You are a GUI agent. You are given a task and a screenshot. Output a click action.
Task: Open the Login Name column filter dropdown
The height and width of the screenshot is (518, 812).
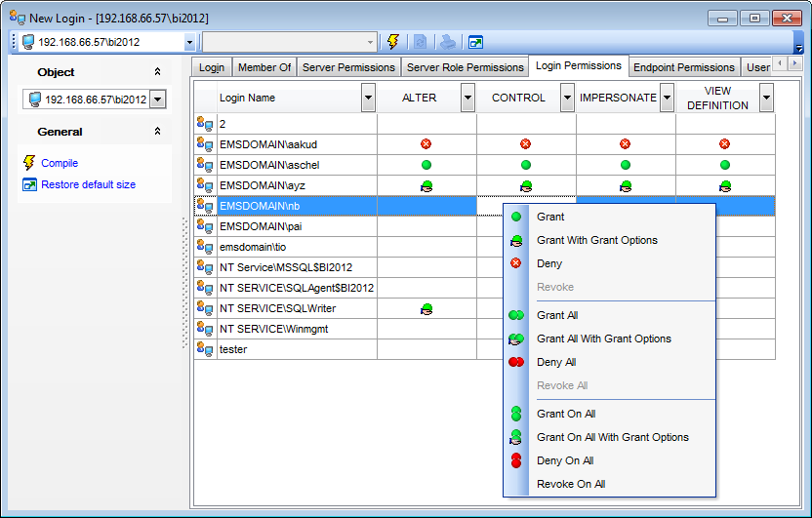coord(368,98)
